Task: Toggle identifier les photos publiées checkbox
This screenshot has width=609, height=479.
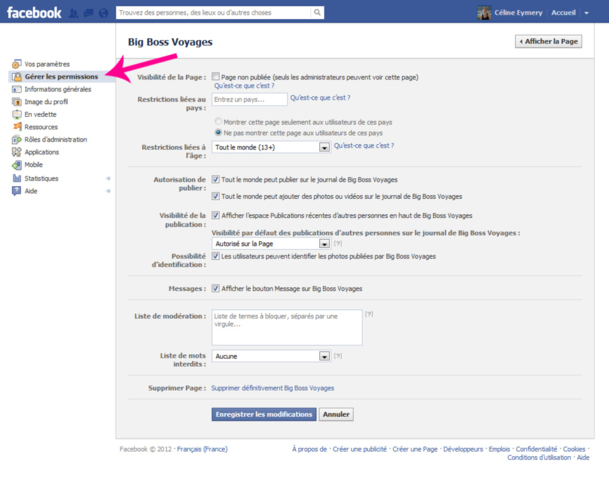Action: point(216,256)
